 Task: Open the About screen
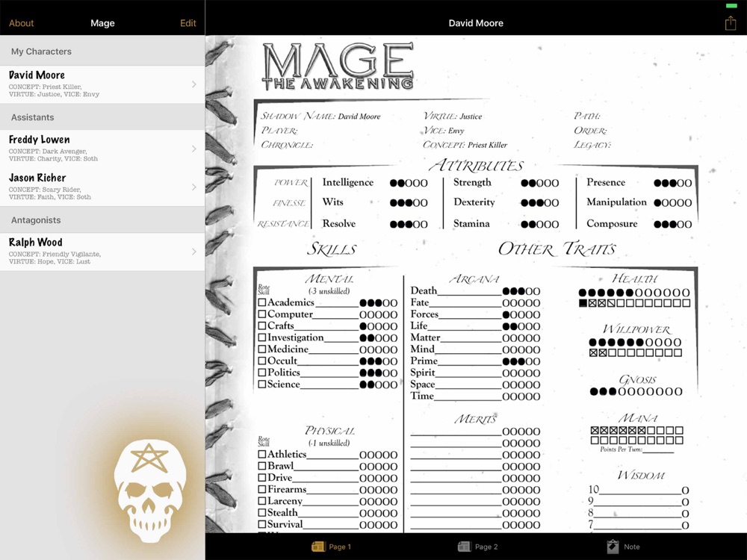coord(22,23)
